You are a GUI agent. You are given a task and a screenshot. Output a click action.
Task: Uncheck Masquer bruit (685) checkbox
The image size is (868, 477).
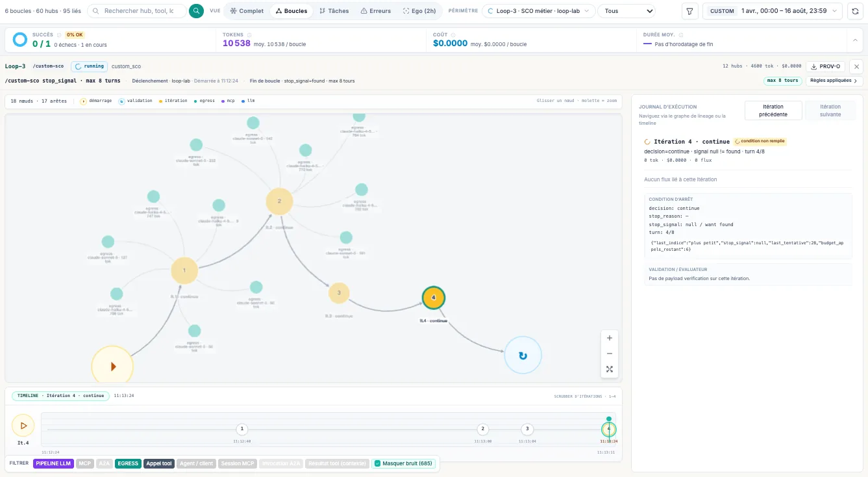pos(377,463)
